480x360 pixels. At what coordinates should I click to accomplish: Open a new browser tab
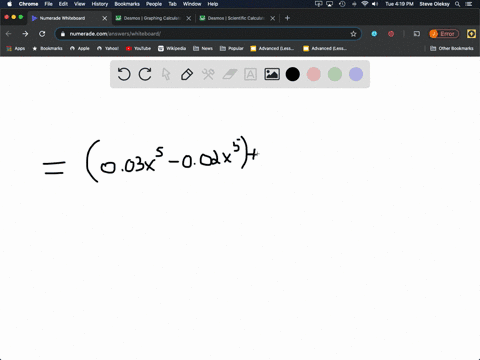(287, 18)
